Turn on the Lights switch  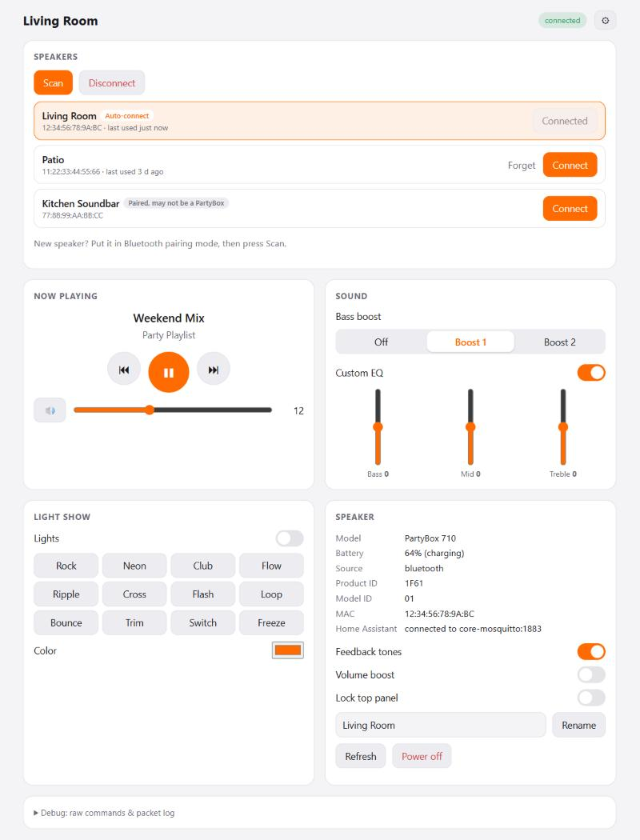click(290, 538)
